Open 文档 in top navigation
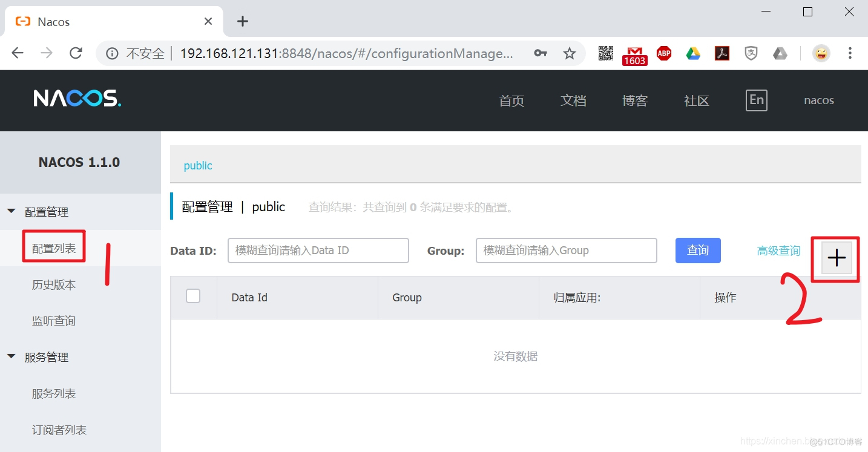Screen dimensions: 868x452 click(573, 100)
